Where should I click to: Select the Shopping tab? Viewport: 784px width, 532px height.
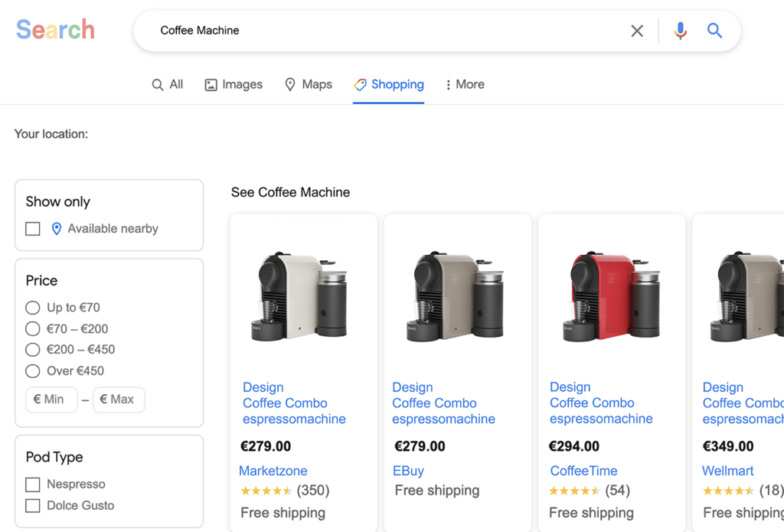(x=389, y=84)
